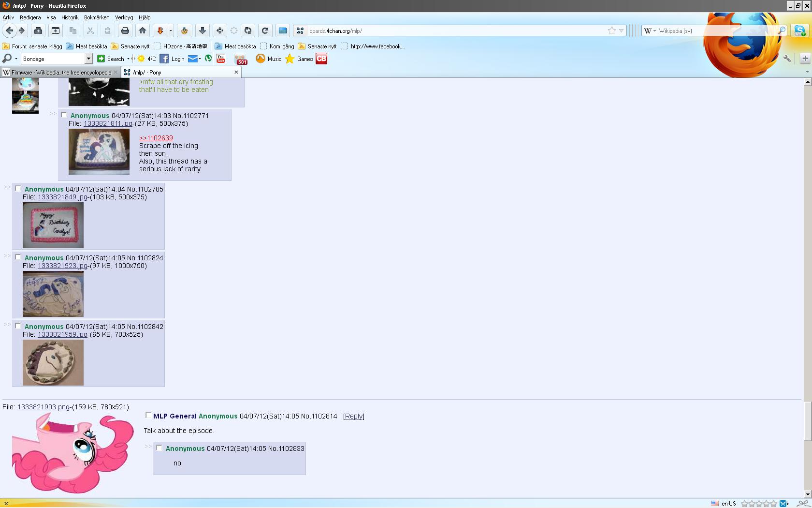Click the HDzone bookmark
The image size is (812, 508).
pyautogui.click(x=180, y=46)
